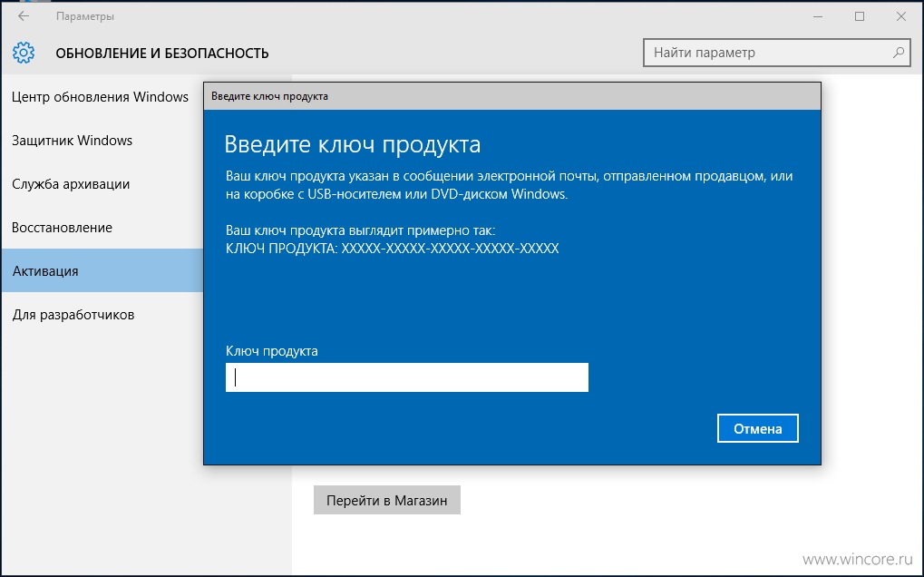The width and height of the screenshot is (924, 577).
Task: Click the Параметры window title text
Action: pyautogui.click(x=85, y=16)
